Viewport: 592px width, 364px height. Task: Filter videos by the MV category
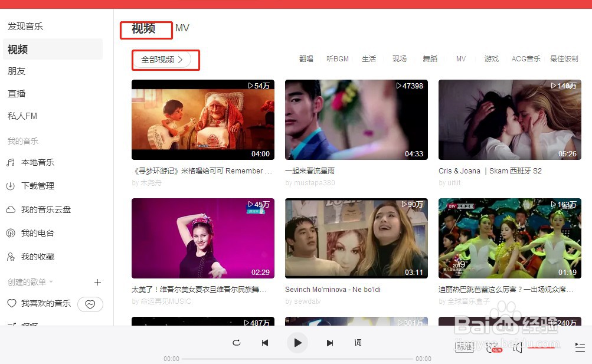pos(461,59)
